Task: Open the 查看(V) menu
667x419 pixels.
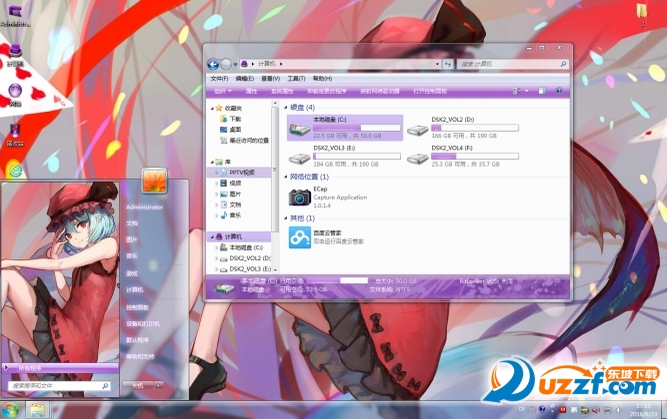Action: (271, 78)
